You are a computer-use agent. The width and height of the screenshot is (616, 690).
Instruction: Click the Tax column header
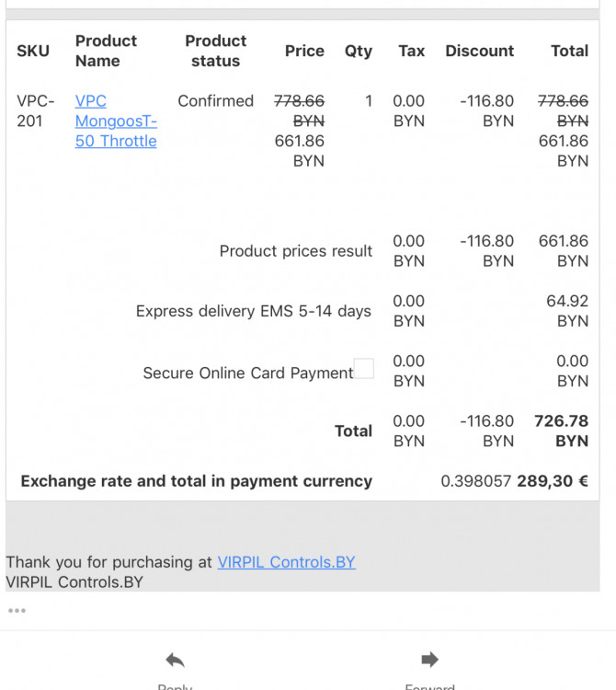click(x=412, y=51)
